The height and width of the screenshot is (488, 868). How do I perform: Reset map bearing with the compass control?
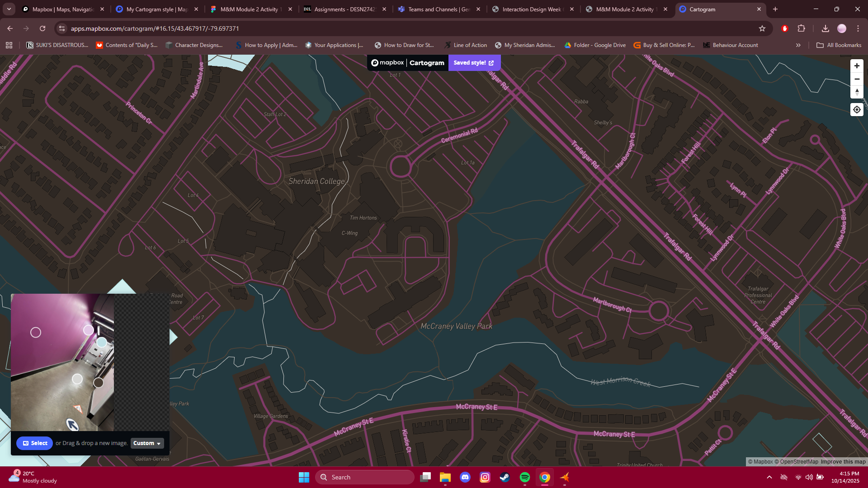(x=857, y=92)
